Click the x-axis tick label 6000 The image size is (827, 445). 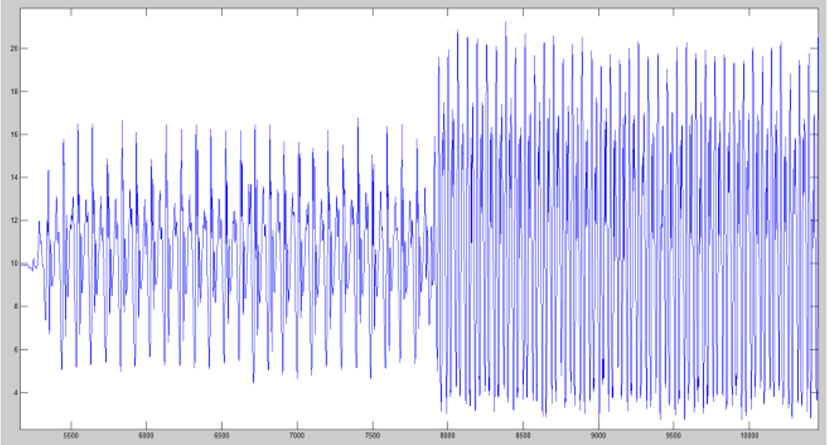[146, 436]
